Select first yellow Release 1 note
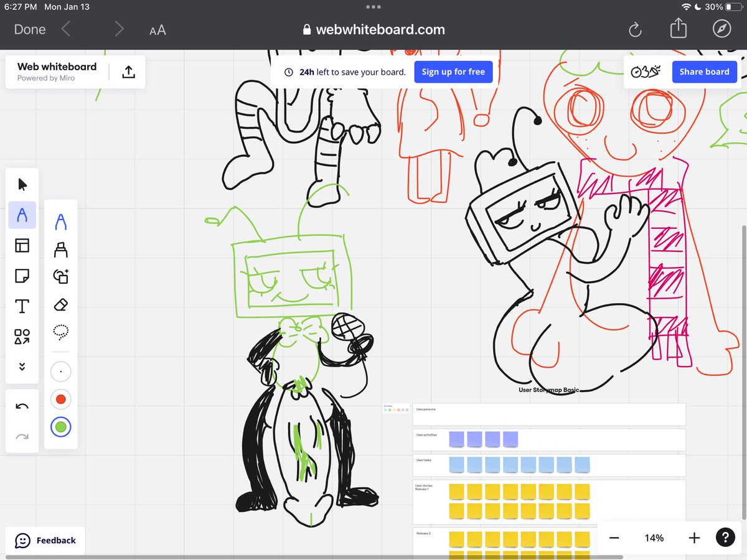The width and height of the screenshot is (747, 560). pos(457,492)
